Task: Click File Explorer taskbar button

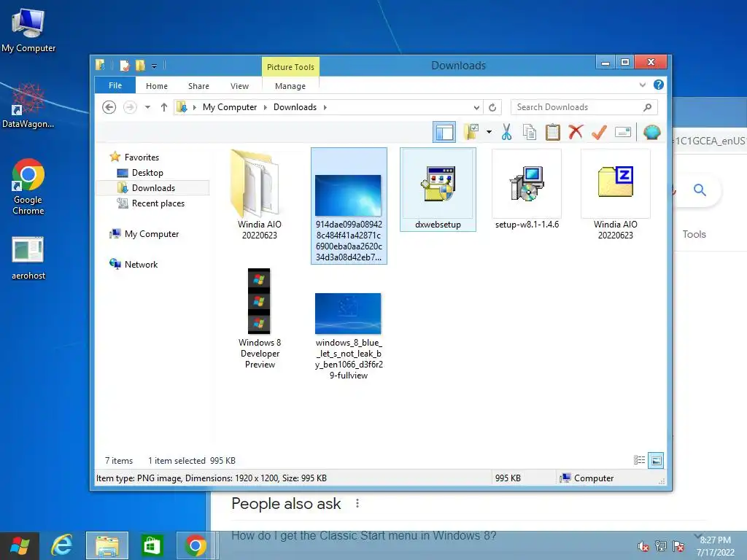Action: [107, 545]
